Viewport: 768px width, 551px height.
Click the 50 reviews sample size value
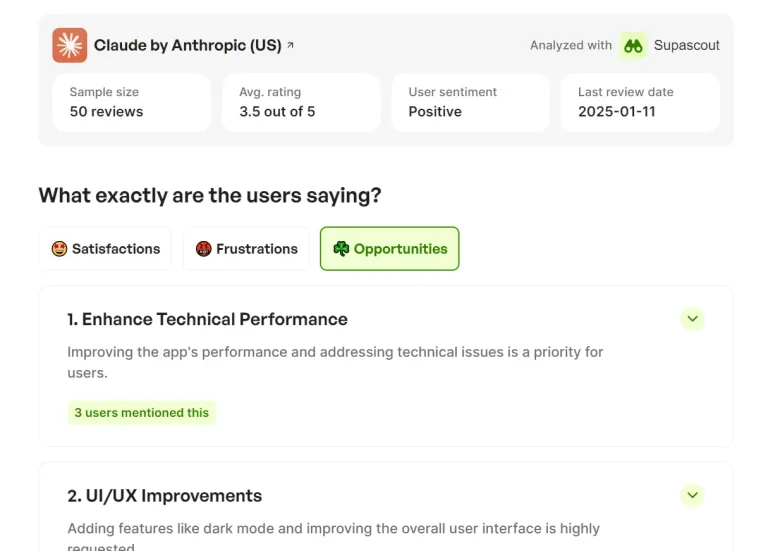click(106, 112)
